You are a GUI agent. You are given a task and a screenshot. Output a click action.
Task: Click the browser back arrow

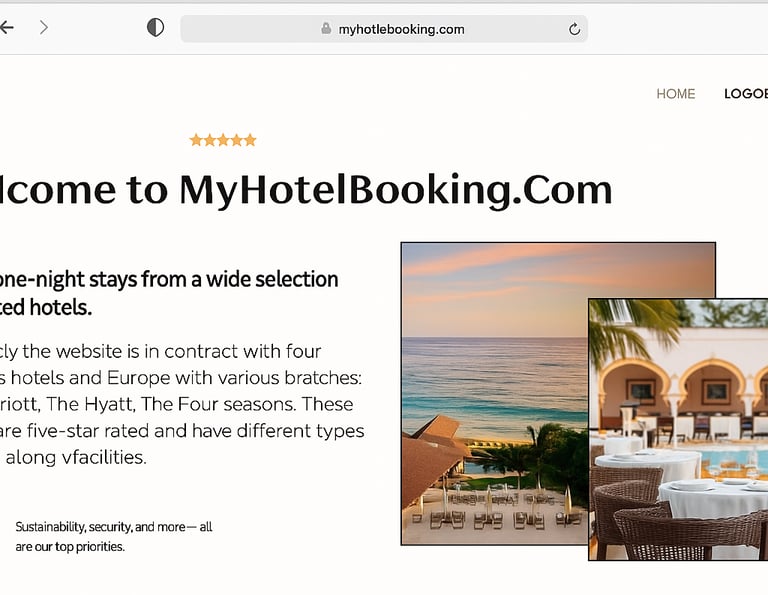click(7, 27)
